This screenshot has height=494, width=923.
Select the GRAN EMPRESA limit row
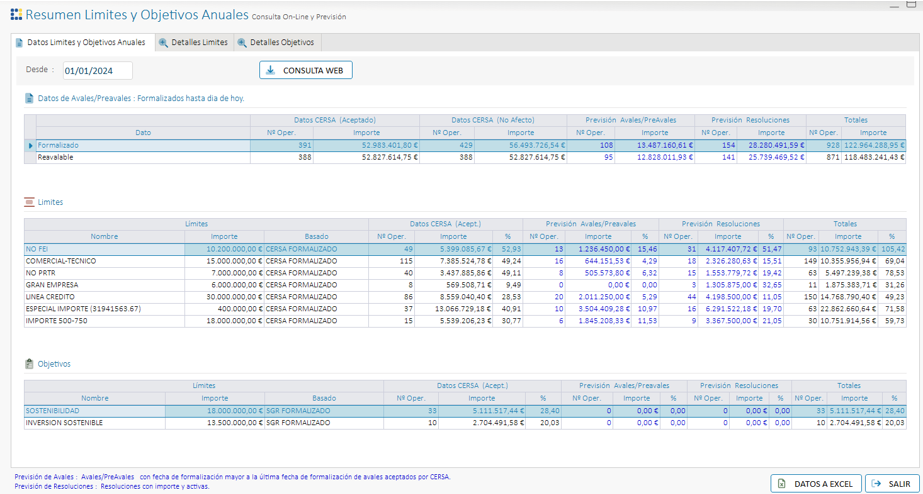click(x=465, y=285)
